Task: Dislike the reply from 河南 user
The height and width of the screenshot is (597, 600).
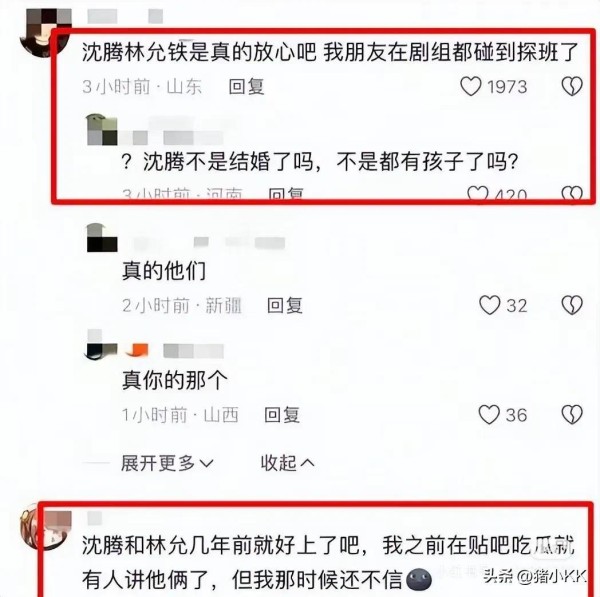Action: (x=572, y=192)
